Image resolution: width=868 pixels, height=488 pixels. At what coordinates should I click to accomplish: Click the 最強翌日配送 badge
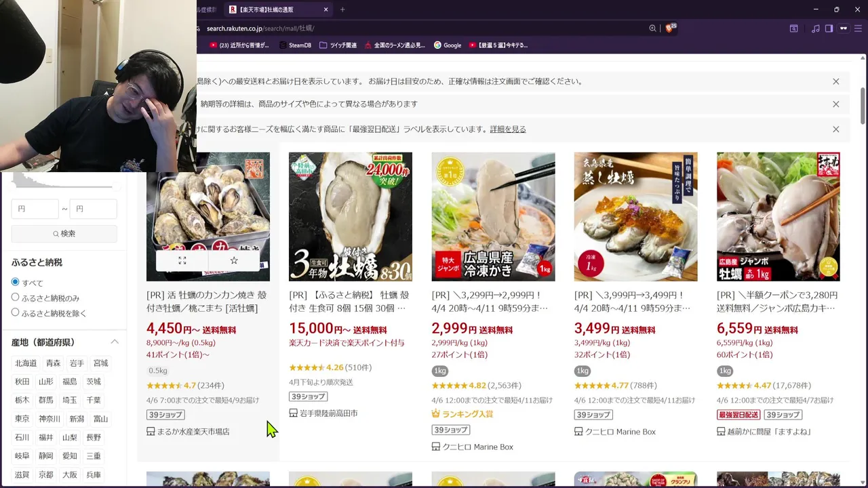coord(738,415)
